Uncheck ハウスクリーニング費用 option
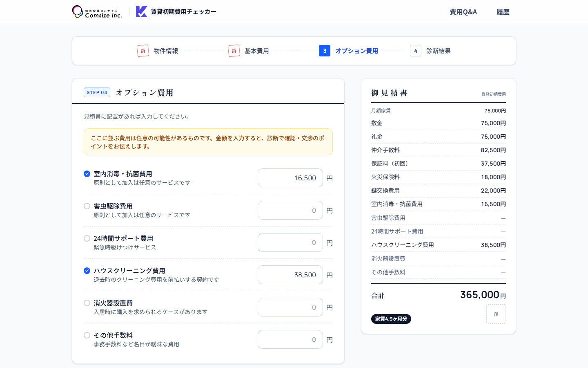 [87, 271]
